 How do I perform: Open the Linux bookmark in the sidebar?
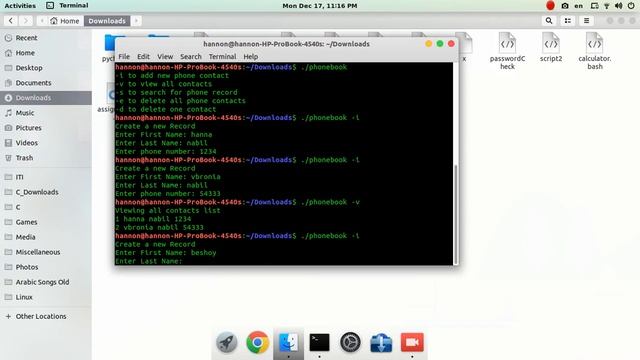46,297
